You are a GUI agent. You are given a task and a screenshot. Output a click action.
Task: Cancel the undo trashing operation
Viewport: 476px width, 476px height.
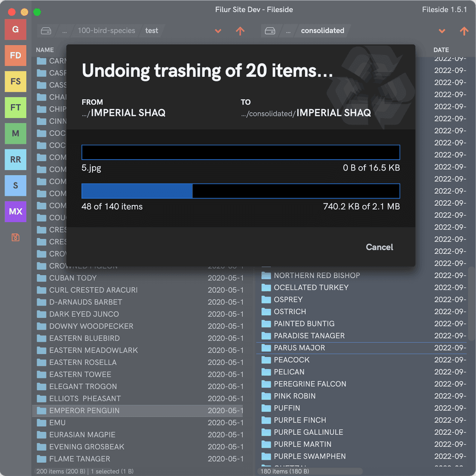pos(379,247)
